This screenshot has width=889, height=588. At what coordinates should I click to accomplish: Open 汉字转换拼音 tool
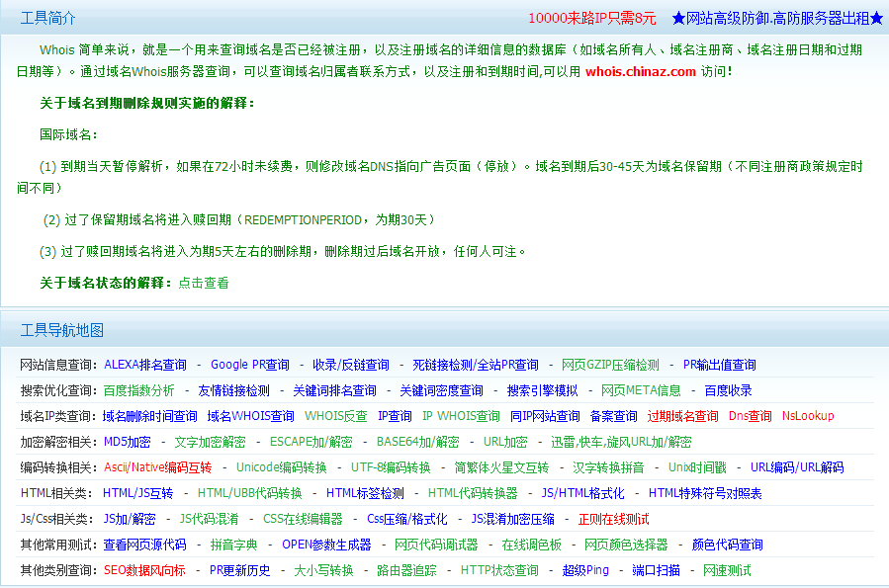pyautogui.click(x=608, y=467)
